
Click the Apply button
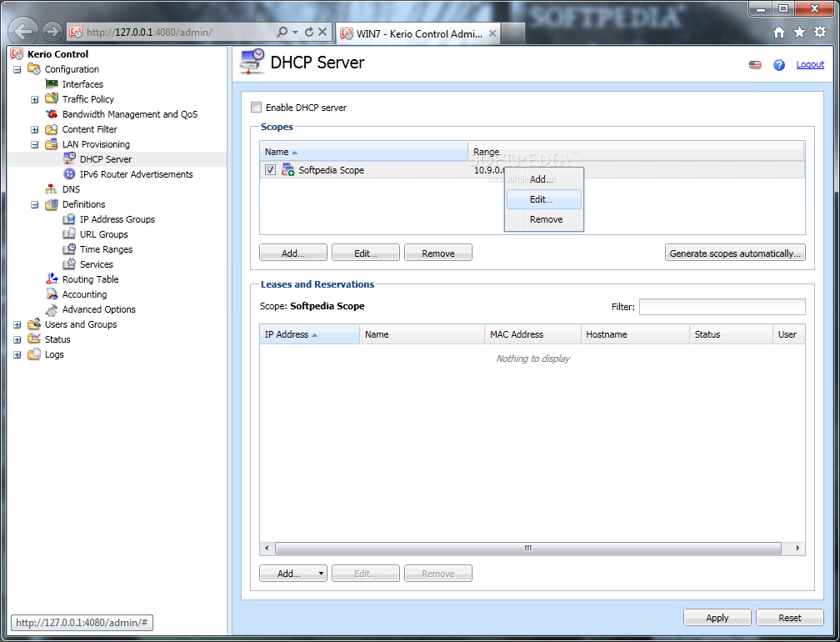click(717, 618)
